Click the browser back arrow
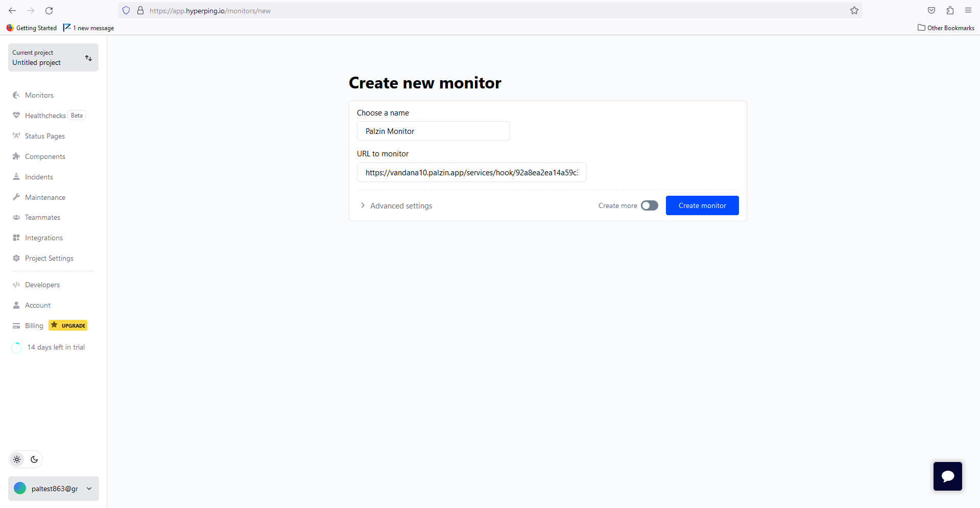Screen dimensions: 980x508 [x=12, y=10]
